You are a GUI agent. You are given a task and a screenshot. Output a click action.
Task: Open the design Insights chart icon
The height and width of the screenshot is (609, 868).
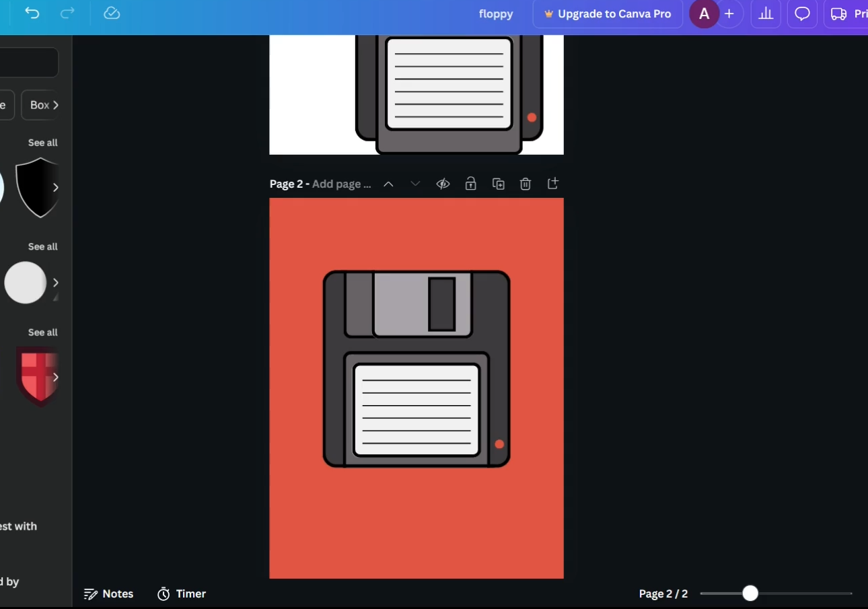[766, 13]
